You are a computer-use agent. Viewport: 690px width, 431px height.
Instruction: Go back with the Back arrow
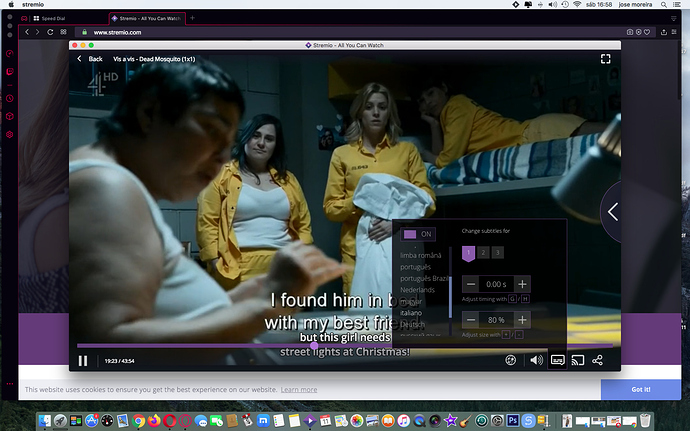[x=90, y=59]
